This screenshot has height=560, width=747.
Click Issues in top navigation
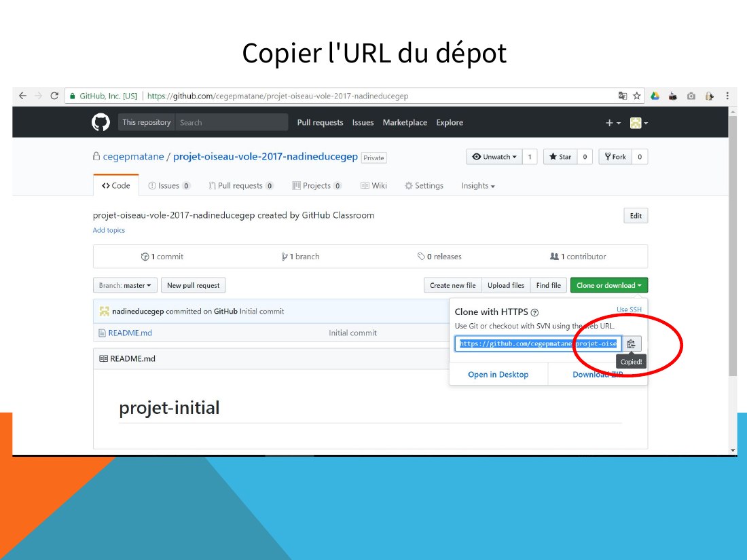tap(363, 122)
